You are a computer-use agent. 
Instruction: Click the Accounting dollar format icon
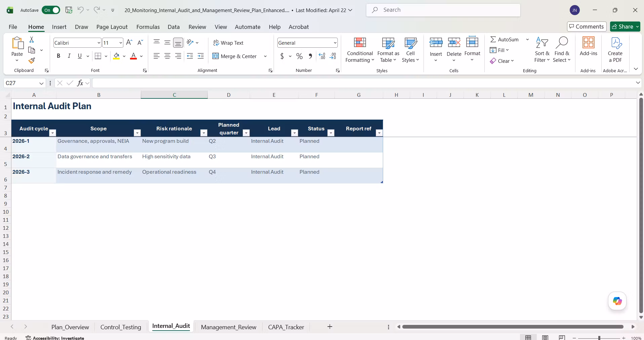pos(282,56)
